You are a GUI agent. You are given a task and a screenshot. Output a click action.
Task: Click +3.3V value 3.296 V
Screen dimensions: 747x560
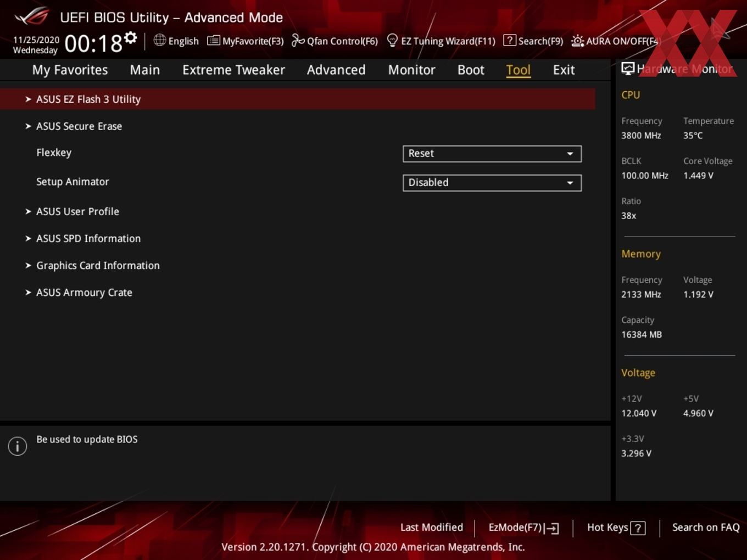pyautogui.click(x=636, y=453)
